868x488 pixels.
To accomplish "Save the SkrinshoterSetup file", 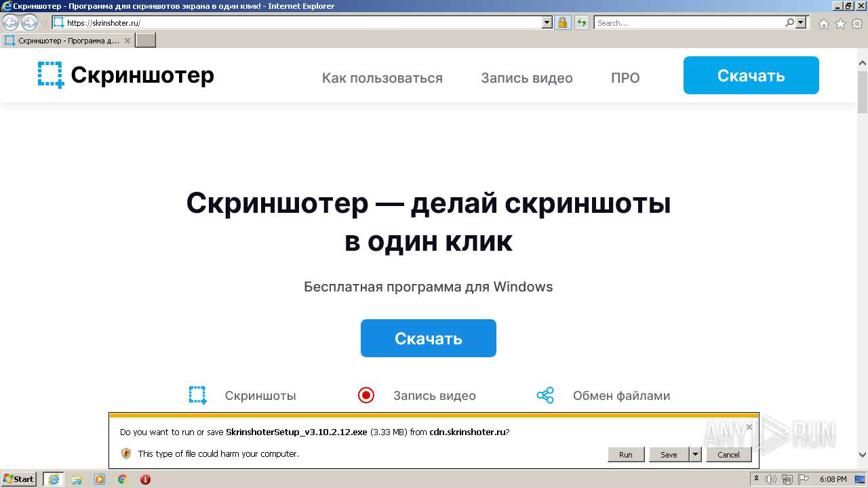I will [669, 454].
